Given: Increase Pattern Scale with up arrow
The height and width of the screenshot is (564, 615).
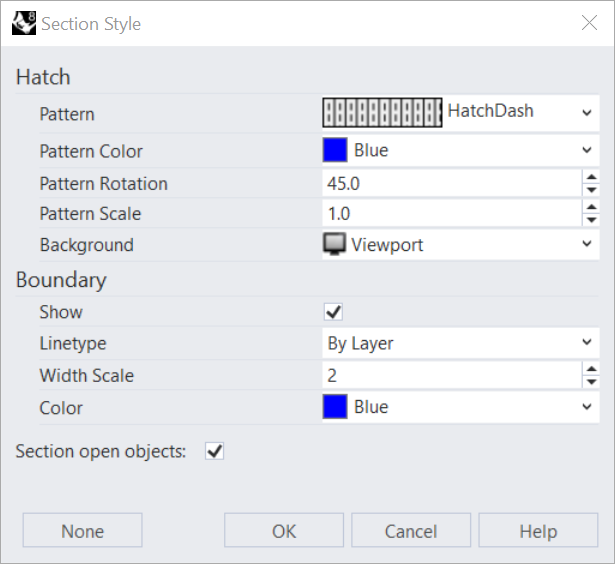Looking at the screenshot, I should tap(591, 208).
